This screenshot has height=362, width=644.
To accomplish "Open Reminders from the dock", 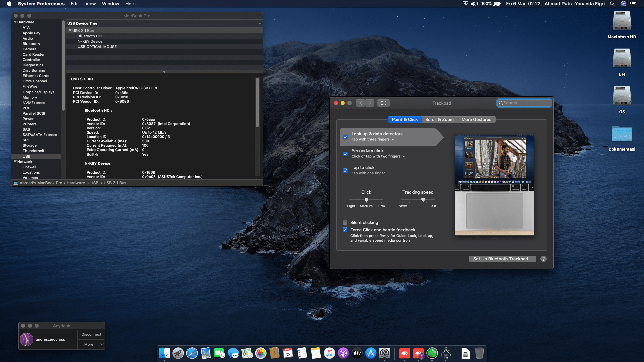I will (302, 353).
